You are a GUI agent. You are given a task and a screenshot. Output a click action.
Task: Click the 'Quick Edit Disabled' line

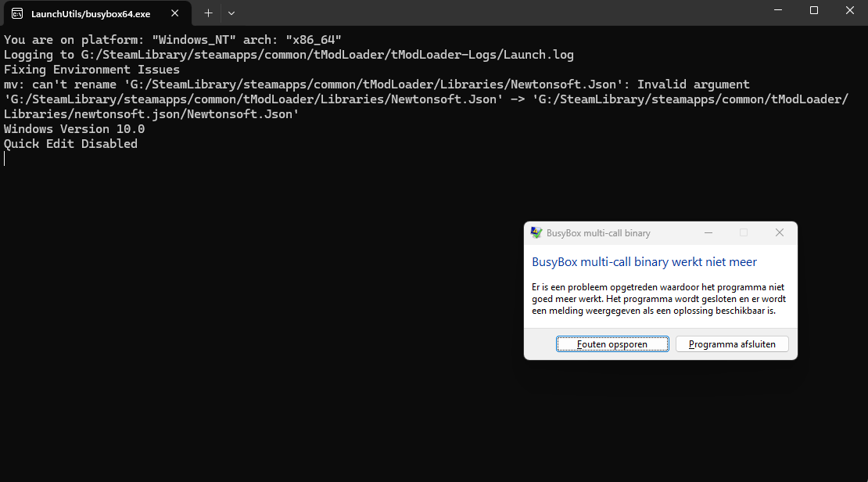tap(71, 143)
